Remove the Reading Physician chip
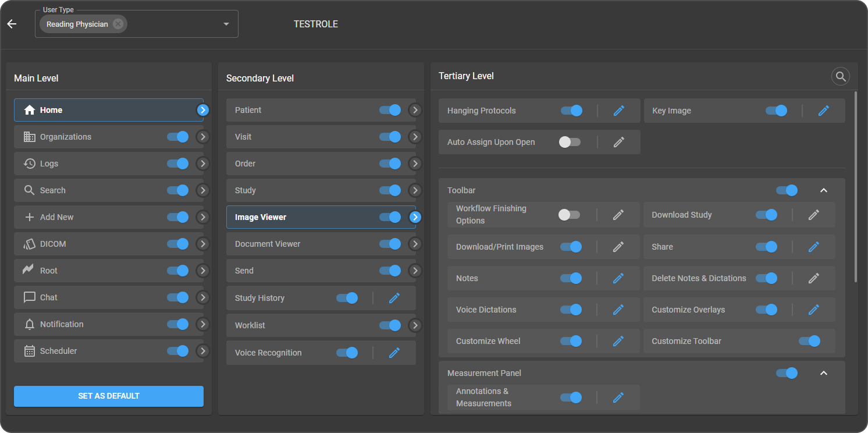The image size is (868, 433). [x=118, y=24]
